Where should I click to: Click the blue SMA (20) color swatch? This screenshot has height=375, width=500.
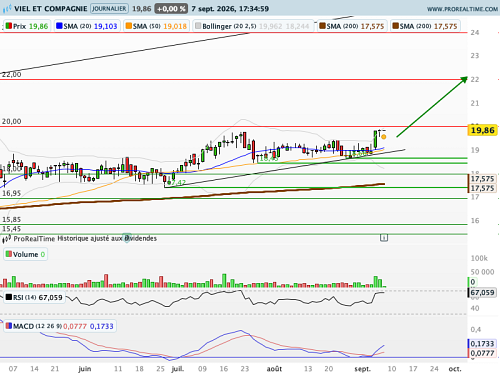(x=59, y=26)
